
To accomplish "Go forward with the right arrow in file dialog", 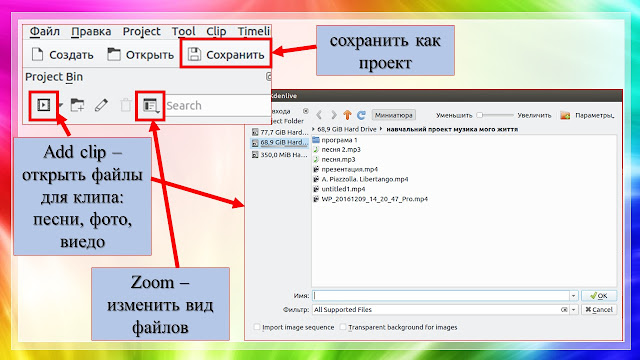I will coord(333,115).
